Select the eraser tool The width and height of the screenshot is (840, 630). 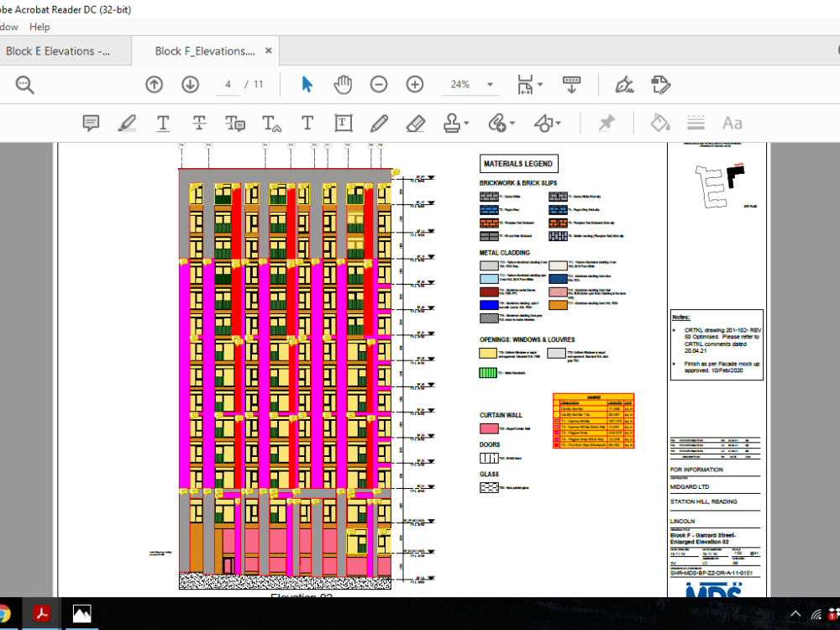(416, 123)
